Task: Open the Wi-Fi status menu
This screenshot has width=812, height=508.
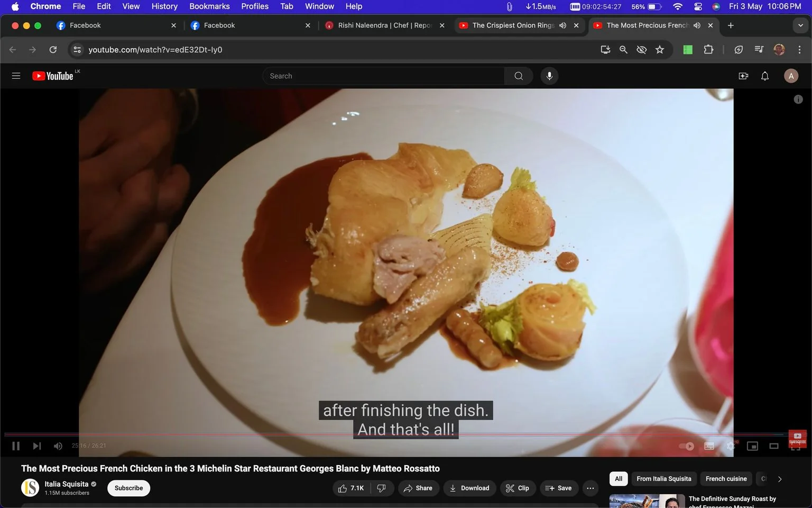Action: [x=678, y=6]
